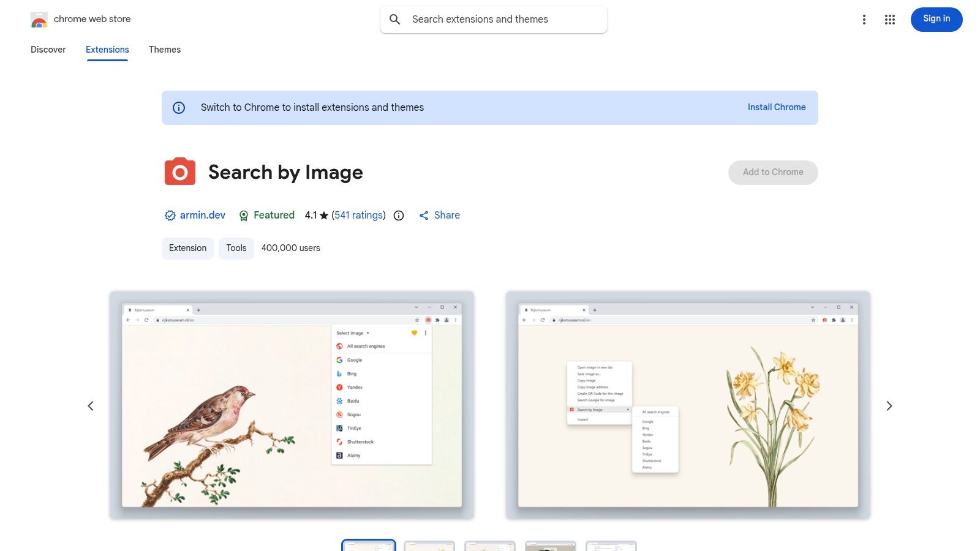The height and width of the screenshot is (551, 980).
Task: Select the second carousel thumbnail
Action: (429, 546)
